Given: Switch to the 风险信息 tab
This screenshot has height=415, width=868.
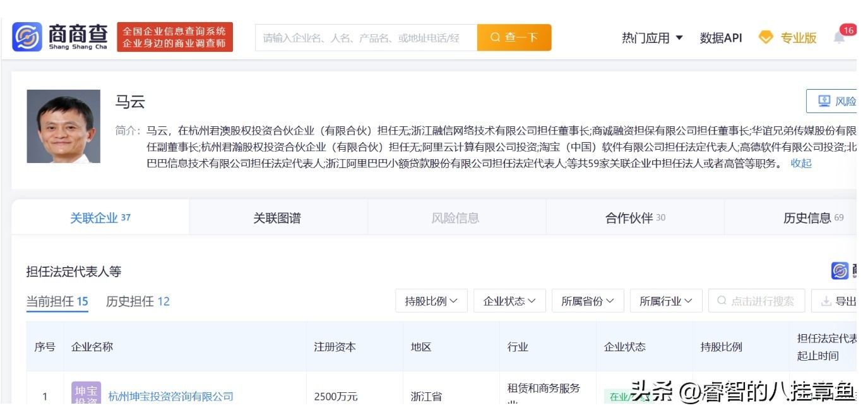Looking at the screenshot, I should [455, 218].
